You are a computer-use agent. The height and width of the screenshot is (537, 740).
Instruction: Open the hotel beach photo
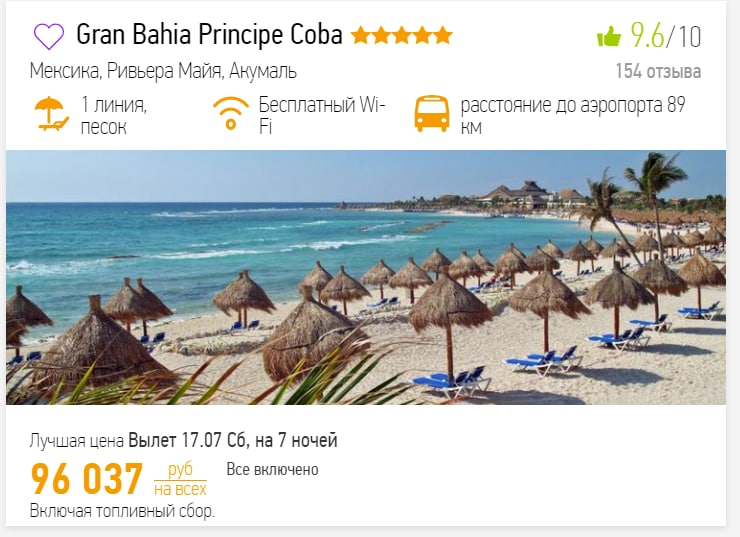click(366, 277)
